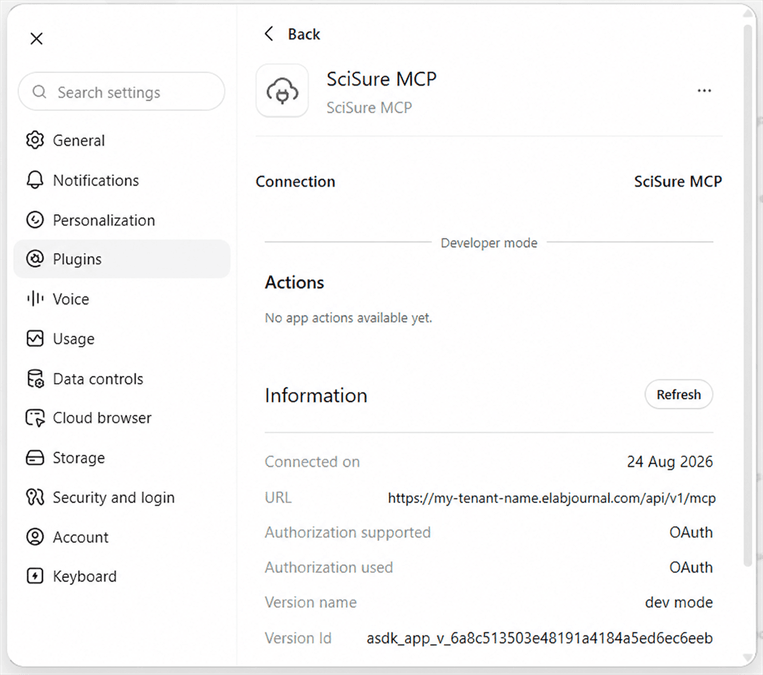
Task: Open Voice settings
Action: 121,299
